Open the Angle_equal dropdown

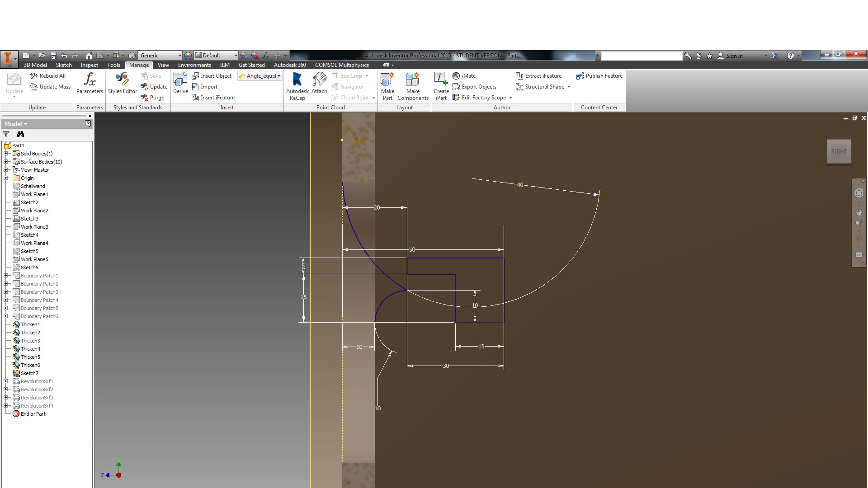279,76
